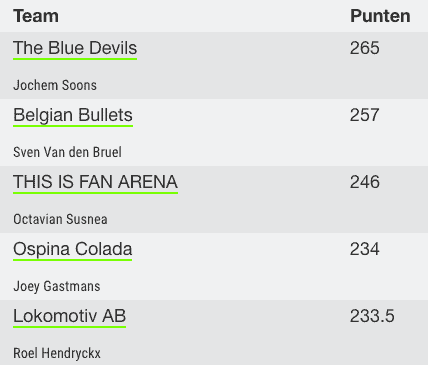Click the 234 points value

365,249
